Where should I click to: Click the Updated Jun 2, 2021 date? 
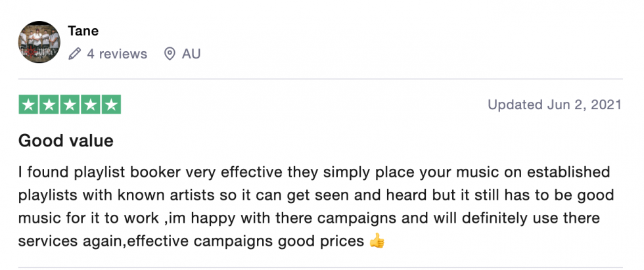[x=555, y=104]
